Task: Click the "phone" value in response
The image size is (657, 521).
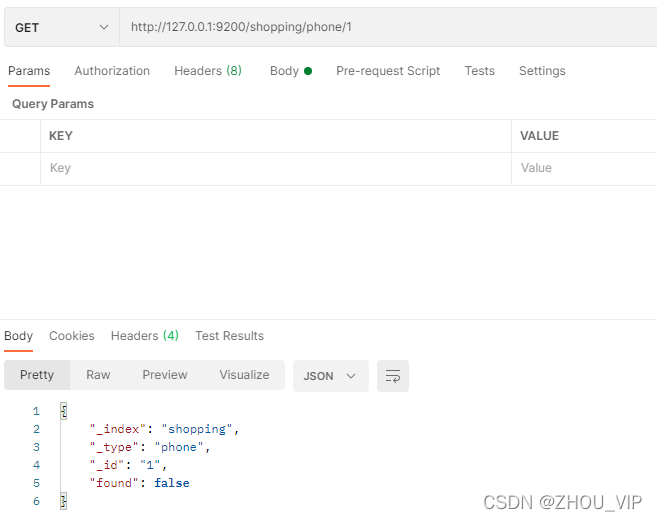Action: point(179,447)
